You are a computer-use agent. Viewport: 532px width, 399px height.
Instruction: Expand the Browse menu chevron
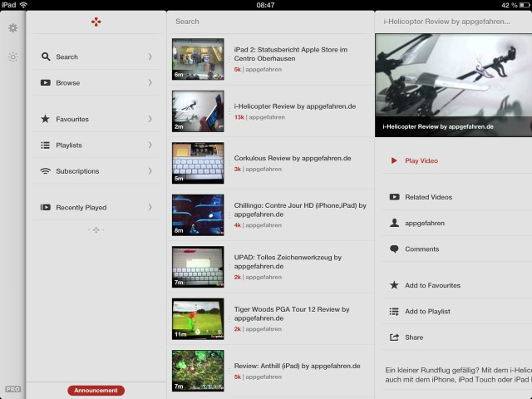pos(150,83)
